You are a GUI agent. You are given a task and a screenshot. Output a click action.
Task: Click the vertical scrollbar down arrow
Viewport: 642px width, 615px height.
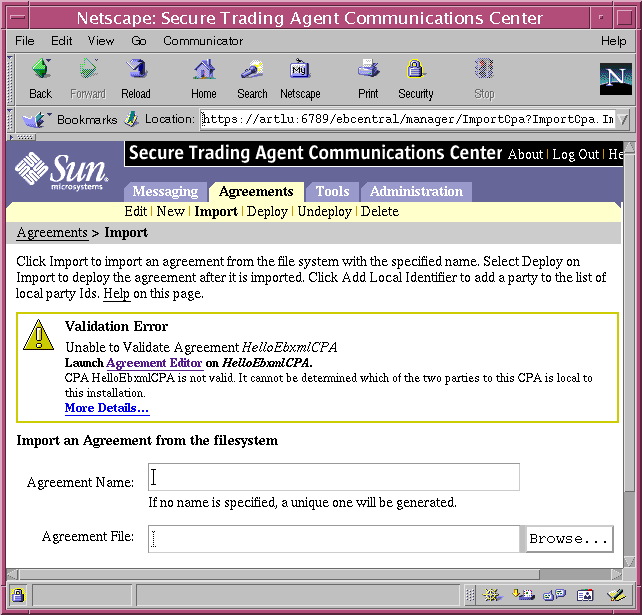(629, 561)
